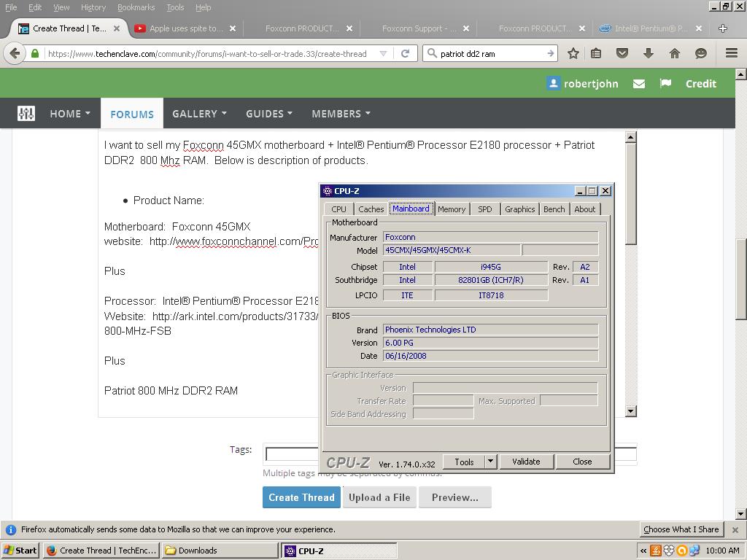Expand the GALLERY navigation dropdown
Screen dimensions: 747x560
[x=224, y=113]
